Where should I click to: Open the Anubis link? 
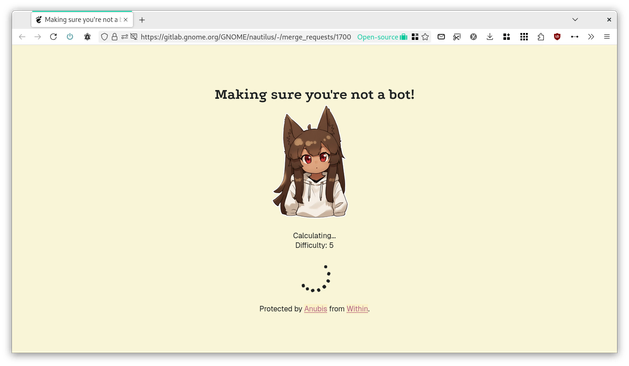tap(315, 309)
